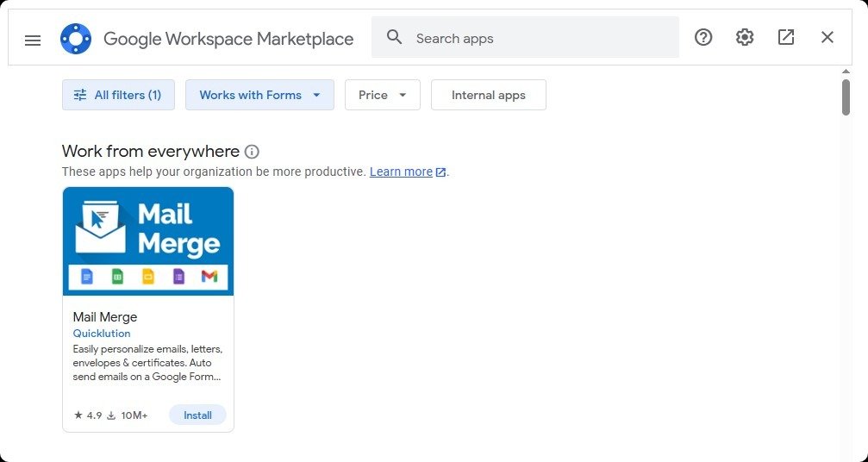The height and width of the screenshot is (462, 868).
Task: Click the Google Workspace Marketplace logo
Action: [x=76, y=39]
